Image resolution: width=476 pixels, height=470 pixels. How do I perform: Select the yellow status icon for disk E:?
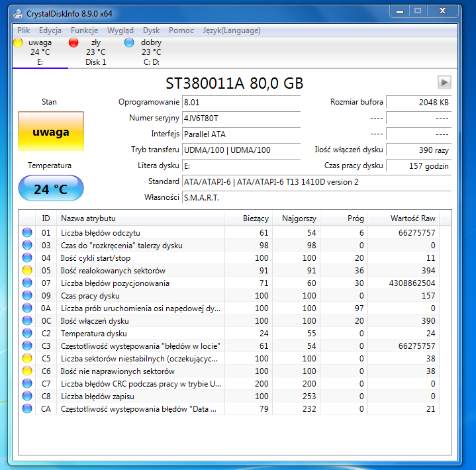point(18,42)
